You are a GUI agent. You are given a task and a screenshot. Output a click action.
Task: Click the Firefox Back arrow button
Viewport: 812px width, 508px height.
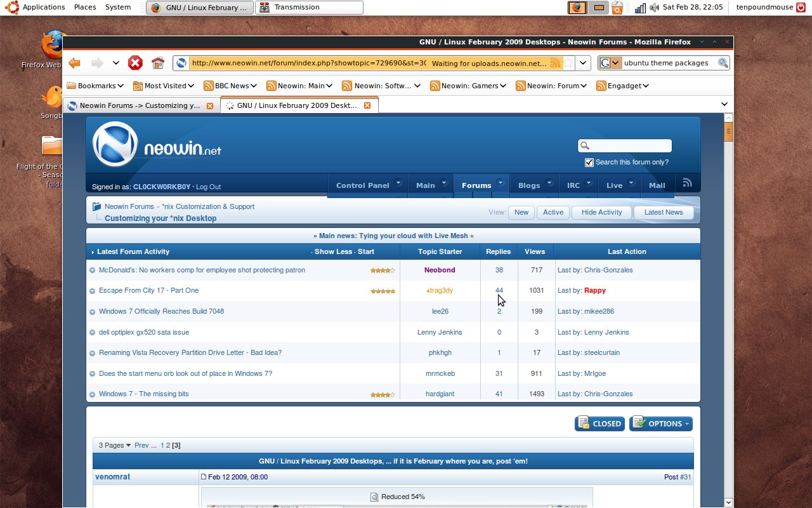pyautogui.click(x=74, y=63)
